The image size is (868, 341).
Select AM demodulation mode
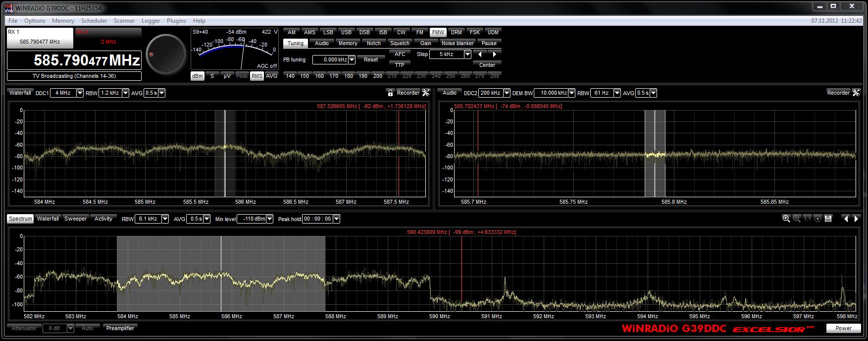(292, 32)
